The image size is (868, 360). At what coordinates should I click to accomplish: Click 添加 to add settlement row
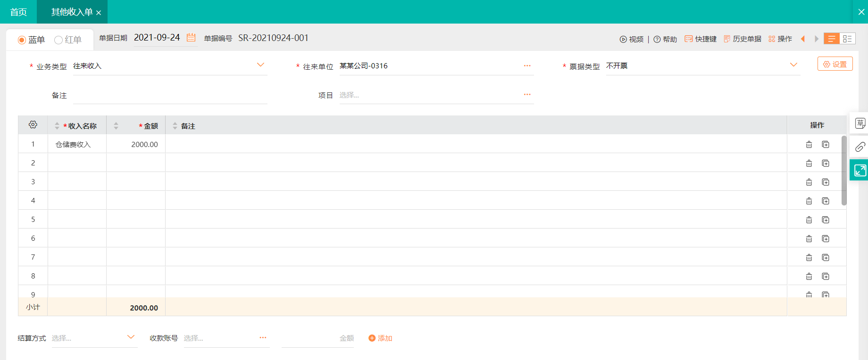pos(380,338)
